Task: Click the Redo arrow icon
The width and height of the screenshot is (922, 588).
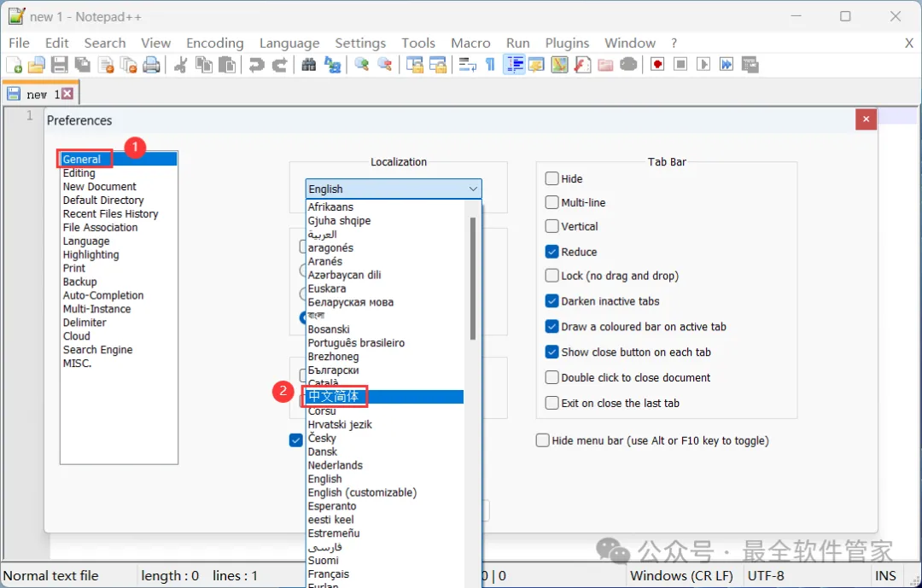Action: (x=279, y=64)
